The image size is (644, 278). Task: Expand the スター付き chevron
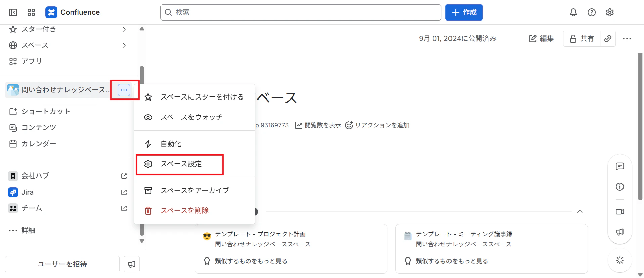tap(124, 29)
